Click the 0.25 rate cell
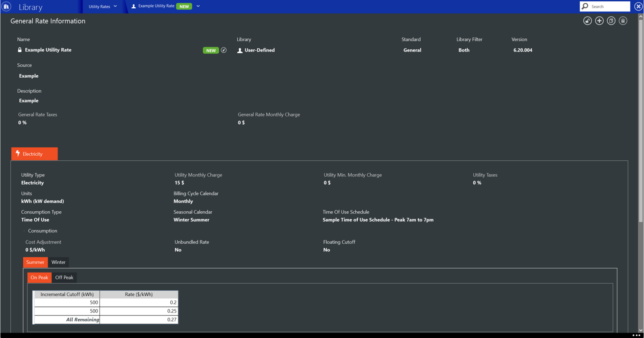The height and width of the screenshot is (338, 644). (x=139, y=311)
